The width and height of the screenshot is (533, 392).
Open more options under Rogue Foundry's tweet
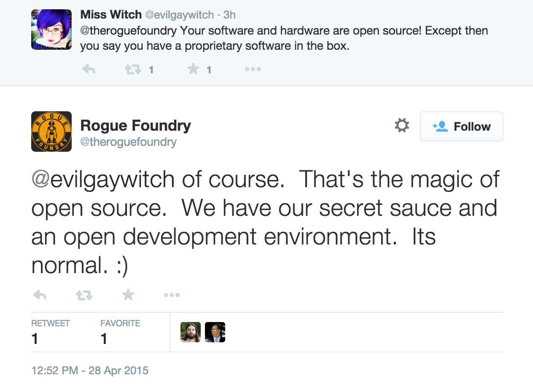coord(172,295)
